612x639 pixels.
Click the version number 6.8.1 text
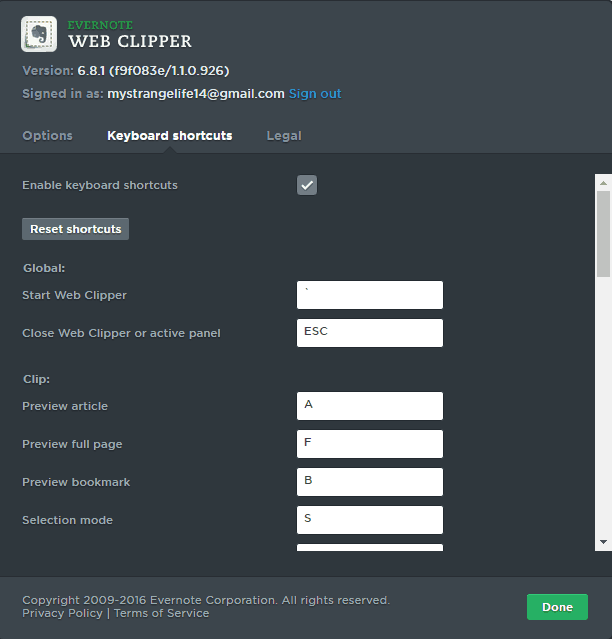(x=153, y=71)
